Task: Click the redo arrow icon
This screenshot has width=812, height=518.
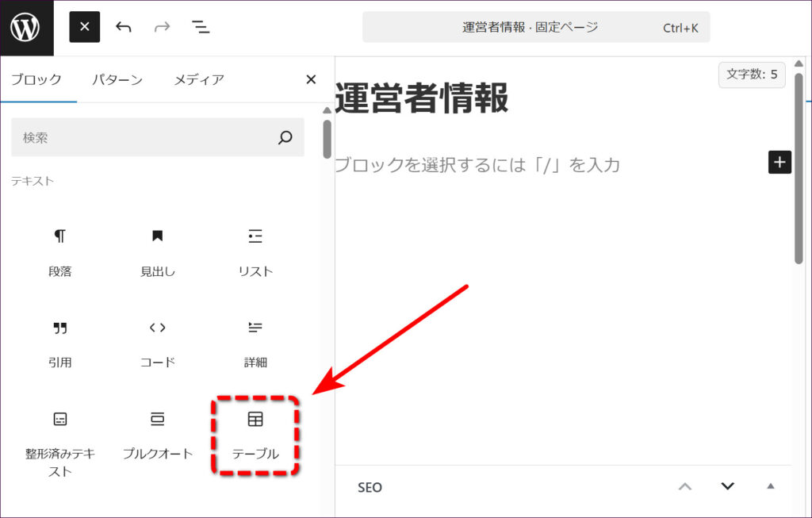Action: (x=162, y=27)
